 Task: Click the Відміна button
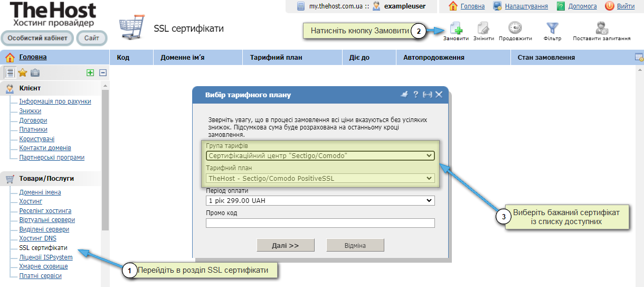pyautogui.click(x=355, y=245)
